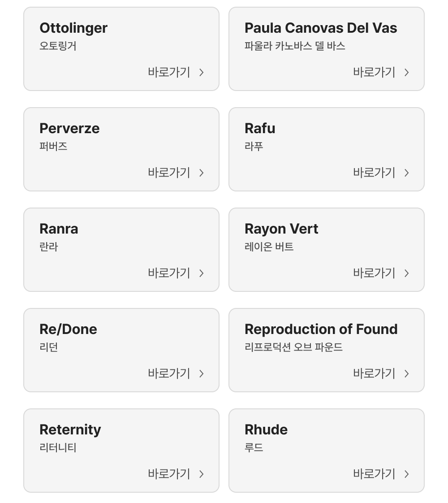The image size is (448, 503).
Task: Click 바로가기 link for Reproduction of Found
Action: pyautogui.click(x=374, y=374)
